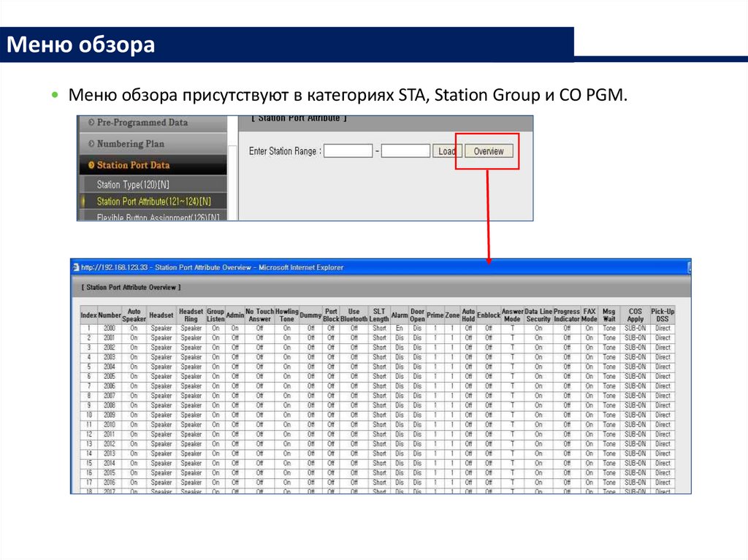
Task: Select Station Port Attribute(121~124) entry
Action: coord(153,202)
